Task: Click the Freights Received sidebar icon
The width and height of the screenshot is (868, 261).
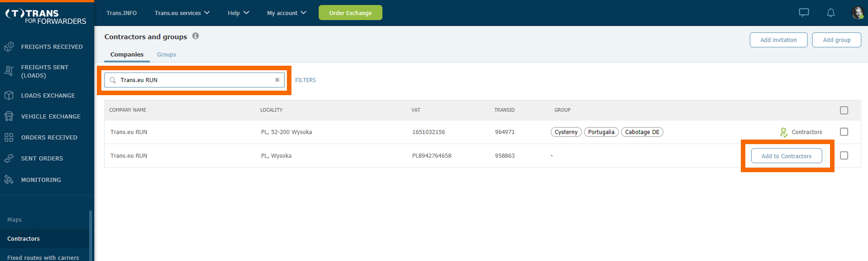Action: [9, 47]
